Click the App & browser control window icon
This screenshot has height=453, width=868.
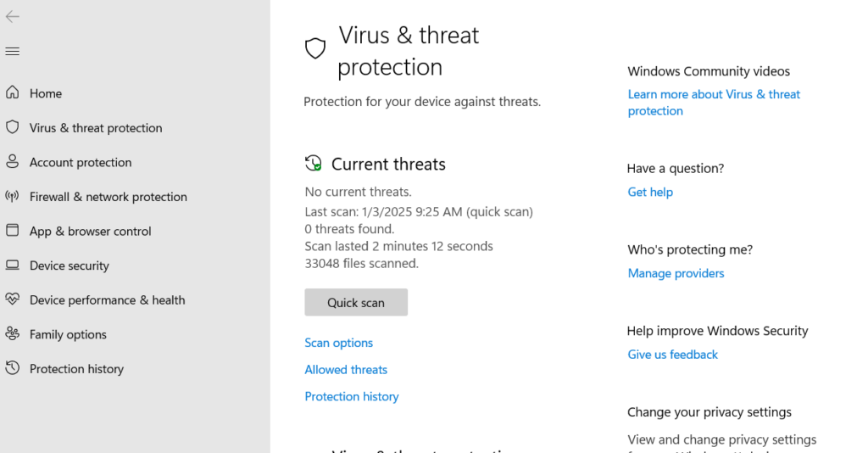coord(12,231)
